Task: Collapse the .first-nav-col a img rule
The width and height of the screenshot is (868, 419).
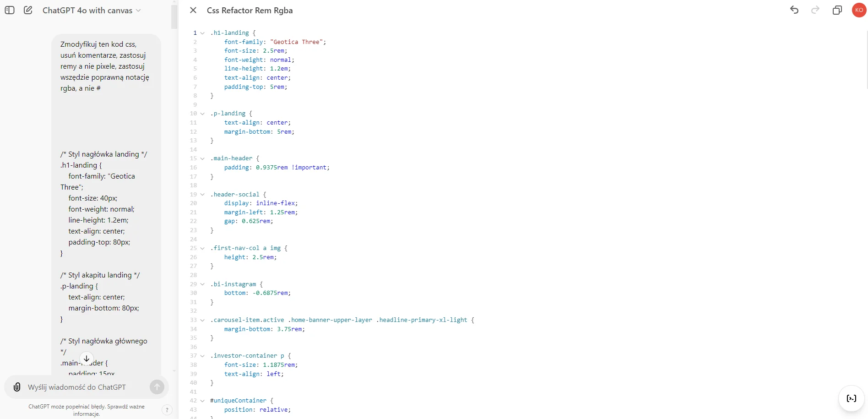Action: 202,248
